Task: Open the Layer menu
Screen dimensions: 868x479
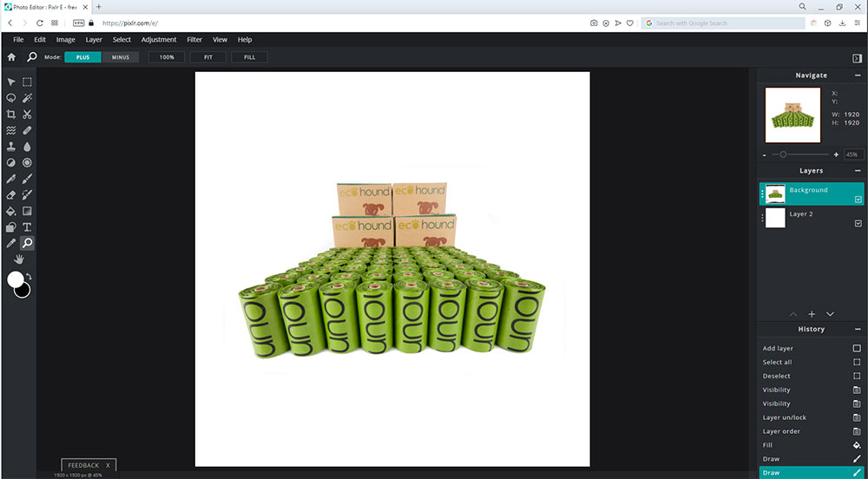Action: tap(94, 40)
